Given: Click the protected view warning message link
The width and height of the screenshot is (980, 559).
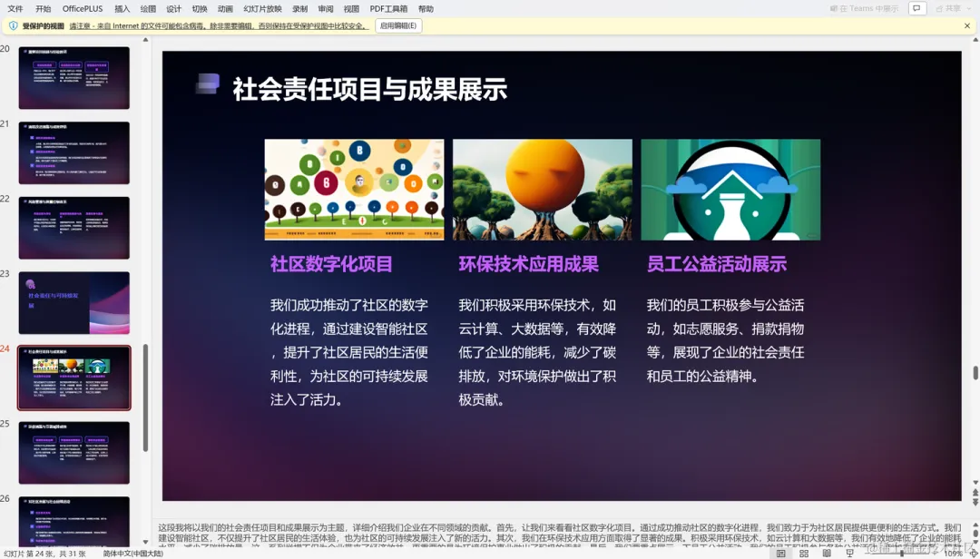Looking at the screenshot, I should point(218,25).
